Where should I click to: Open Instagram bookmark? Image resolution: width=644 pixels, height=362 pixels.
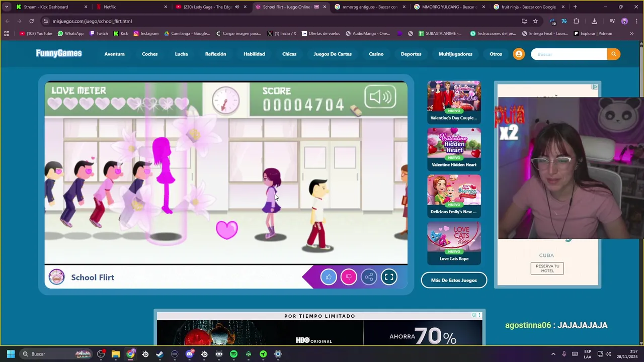146,34
